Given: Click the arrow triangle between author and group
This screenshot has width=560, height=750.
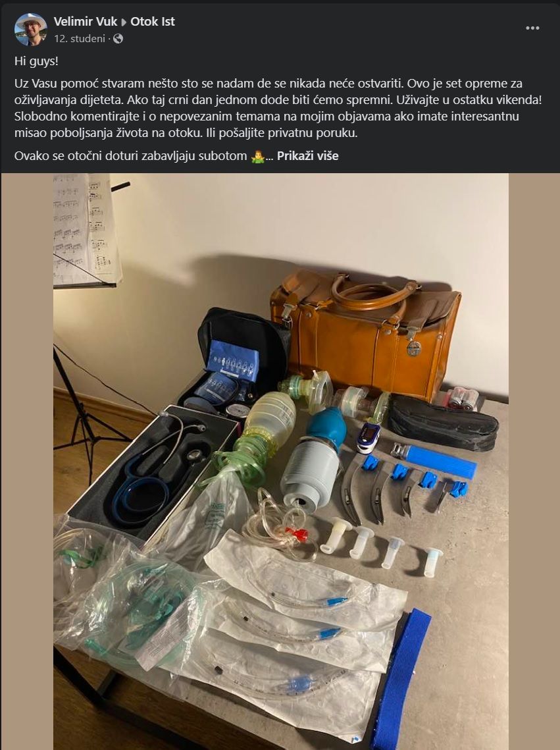Looking at the screenshot, I should pyautogui.click(x=124, y=22).
